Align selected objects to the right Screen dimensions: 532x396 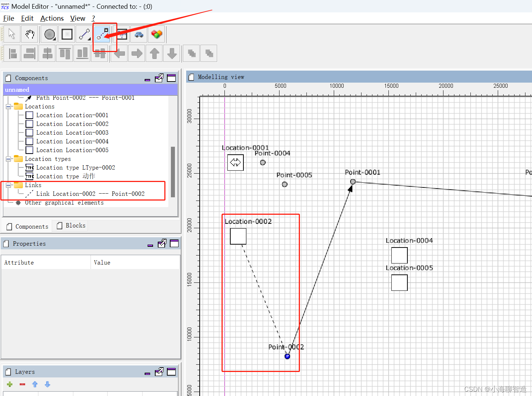tap(30, 54)
